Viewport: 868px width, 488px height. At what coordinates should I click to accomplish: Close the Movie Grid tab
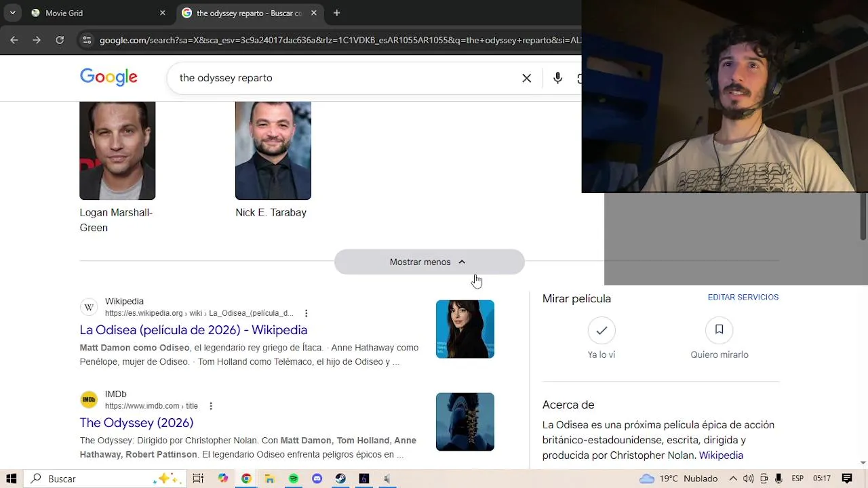(x=163, y=13)
